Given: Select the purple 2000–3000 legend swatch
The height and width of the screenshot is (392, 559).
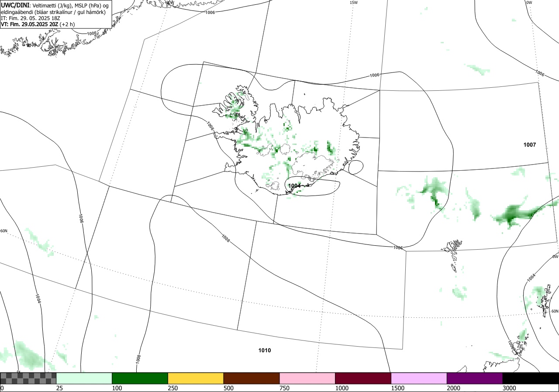Looking at the screenshot, I should [x=475, y=378].
